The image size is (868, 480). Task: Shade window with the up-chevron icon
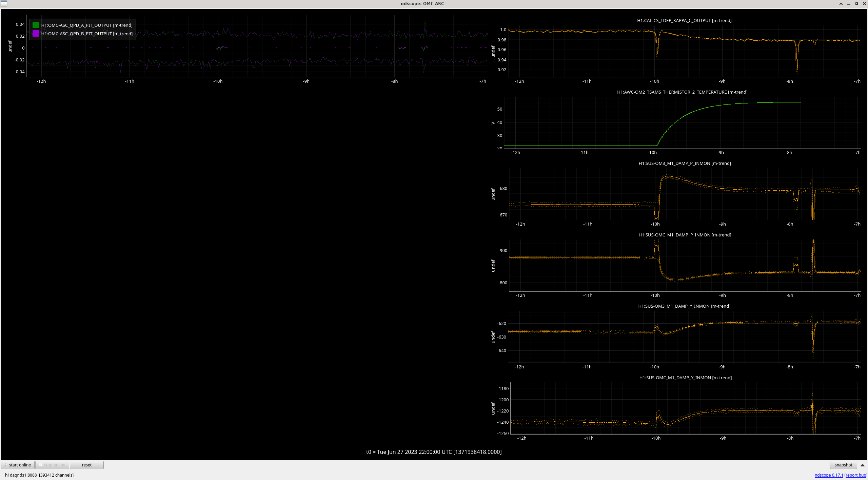coord(841,4)
